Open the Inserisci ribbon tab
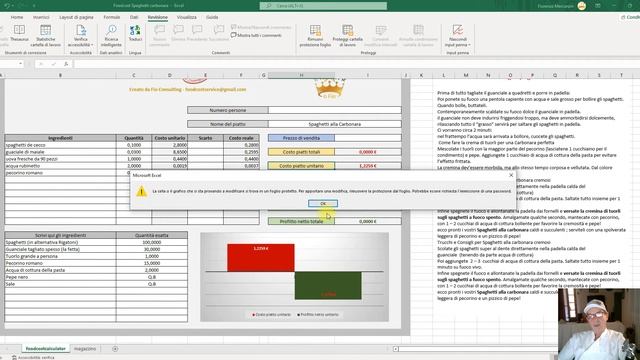The image size is (640, 360). click(41, 17)
